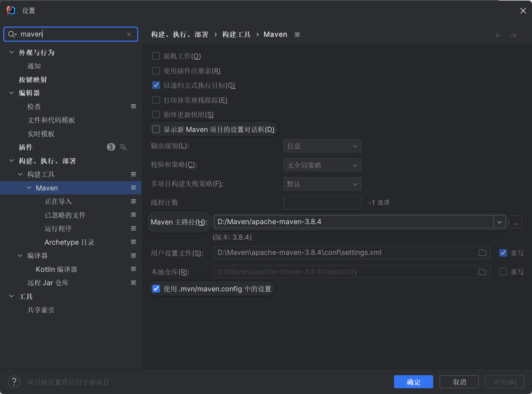
Task: Collapse the 编辑器 tree node
Action: tap(12, 93)
